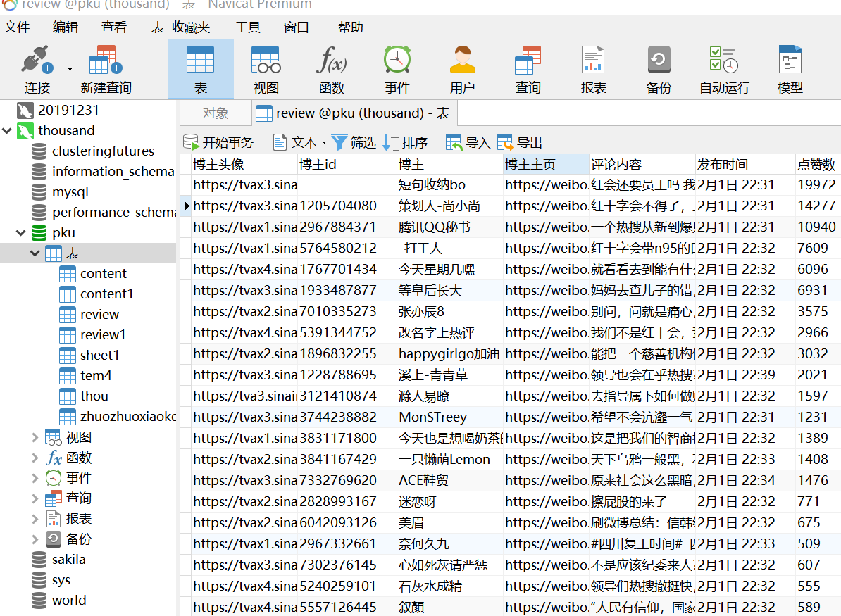Open the 模型 (Model) designer

pyautogui.click(x=789, y=68)
